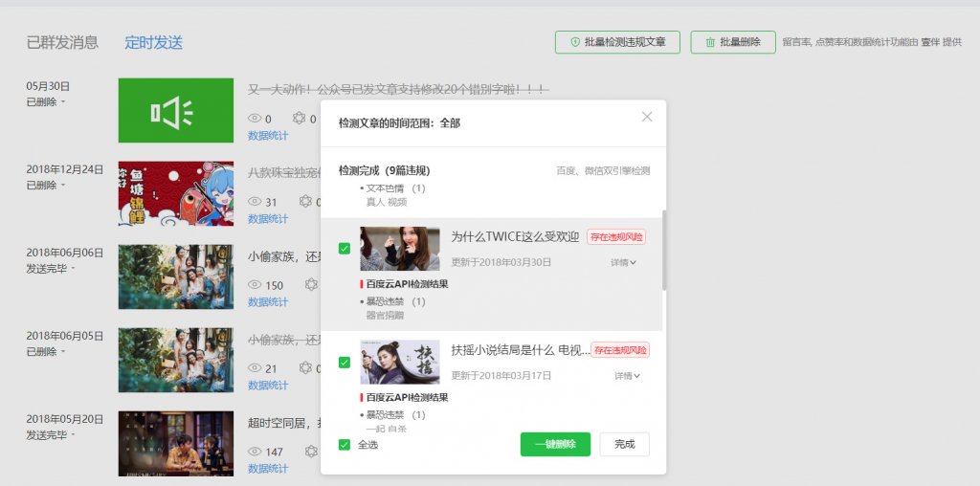Click the trash icon on 批量删除
Viewport: 980px width, 486px height.
(x=710, y=42)
